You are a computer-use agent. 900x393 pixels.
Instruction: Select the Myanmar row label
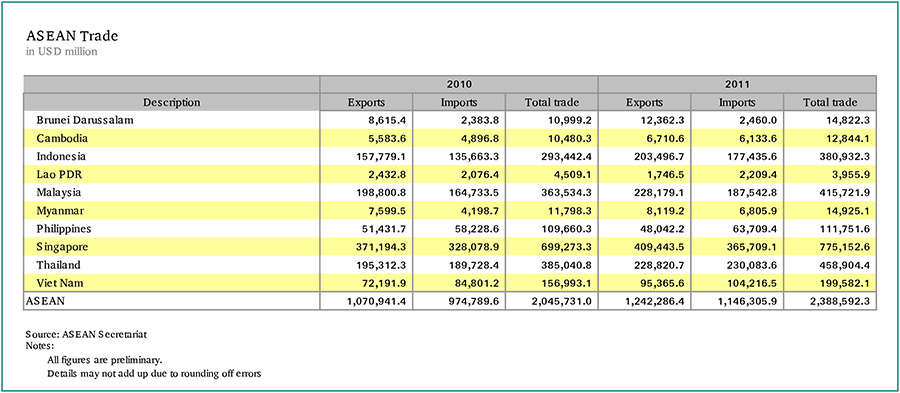point(60,211)
